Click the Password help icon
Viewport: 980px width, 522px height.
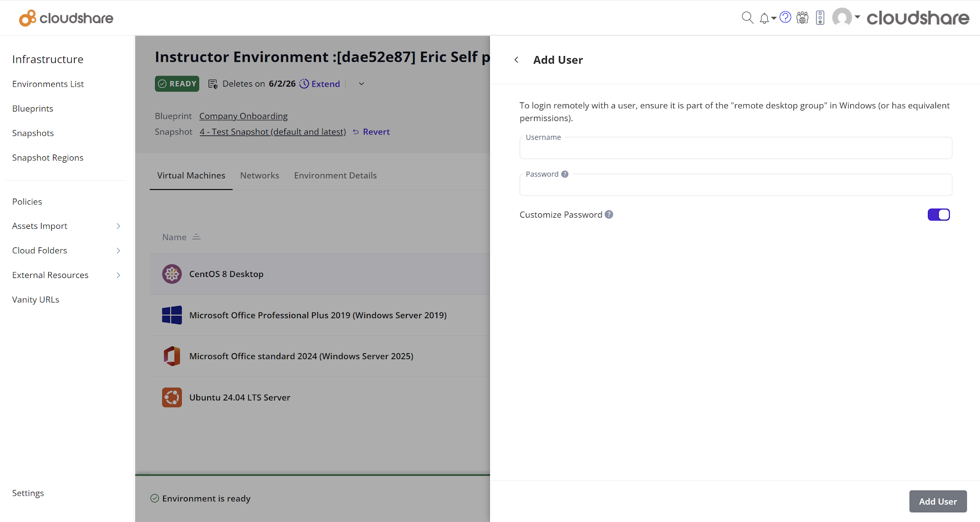click(x=565, y=174)
